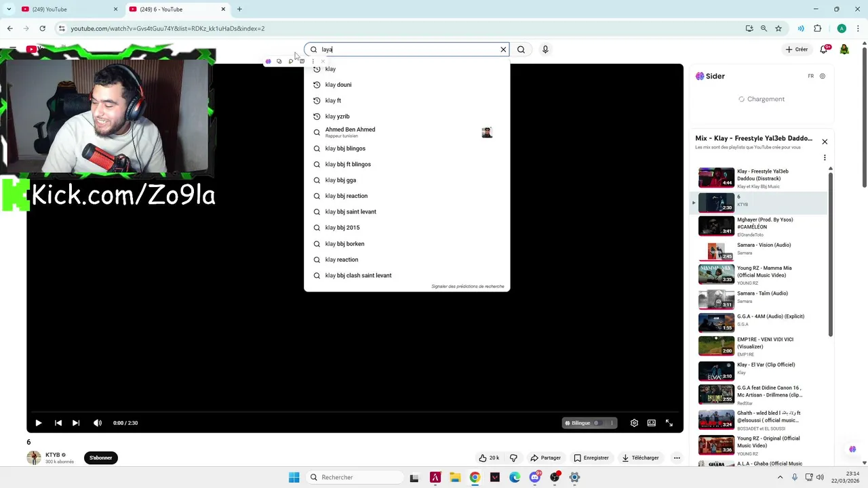This screenshot has width=868, height=488.
Task: Save video with Enregistrer button
Action: click(x=591, y=457)
